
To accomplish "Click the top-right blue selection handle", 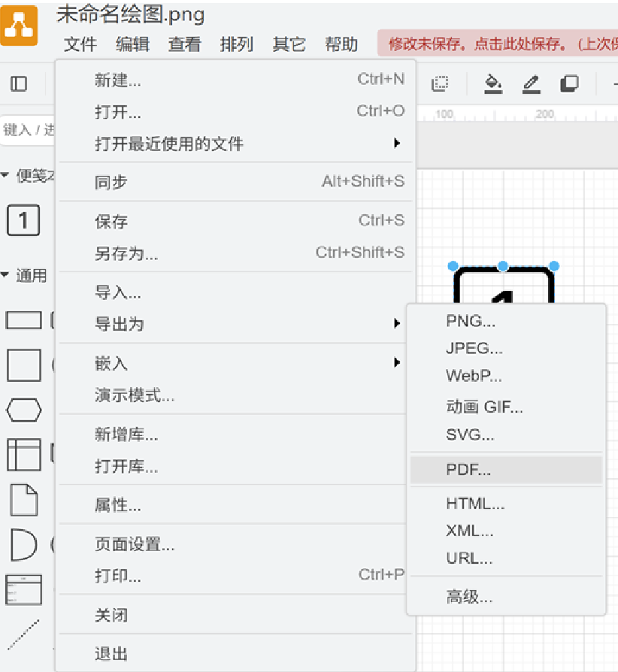I will click(x=554, y=266).
